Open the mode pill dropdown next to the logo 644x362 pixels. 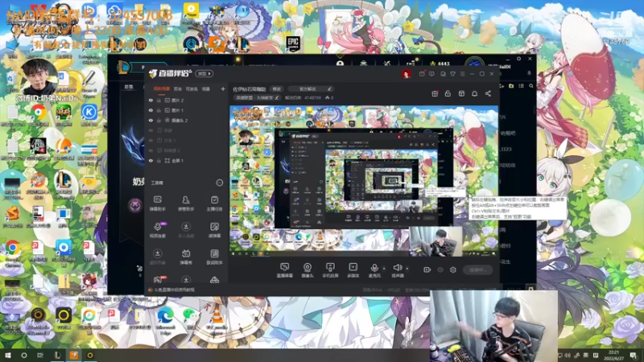pyautogui.click(x=204, y=73)
